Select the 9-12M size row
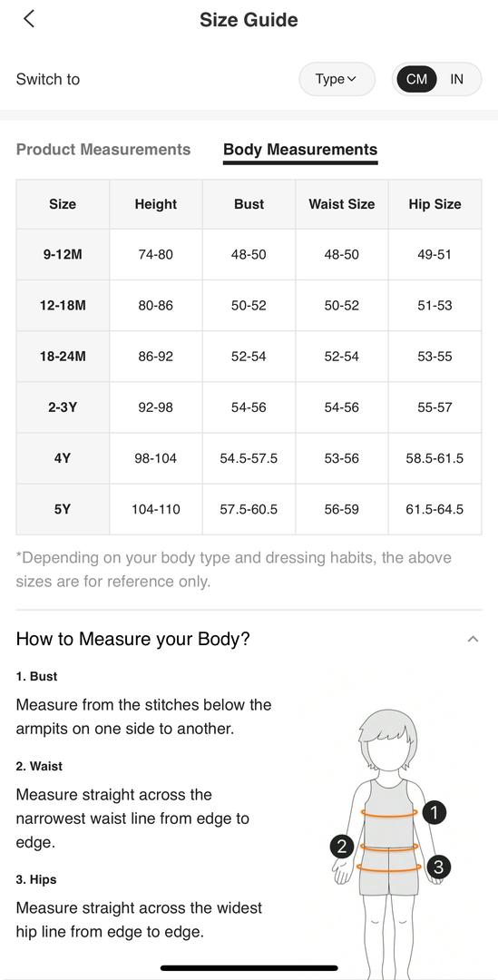 point(249,255)
